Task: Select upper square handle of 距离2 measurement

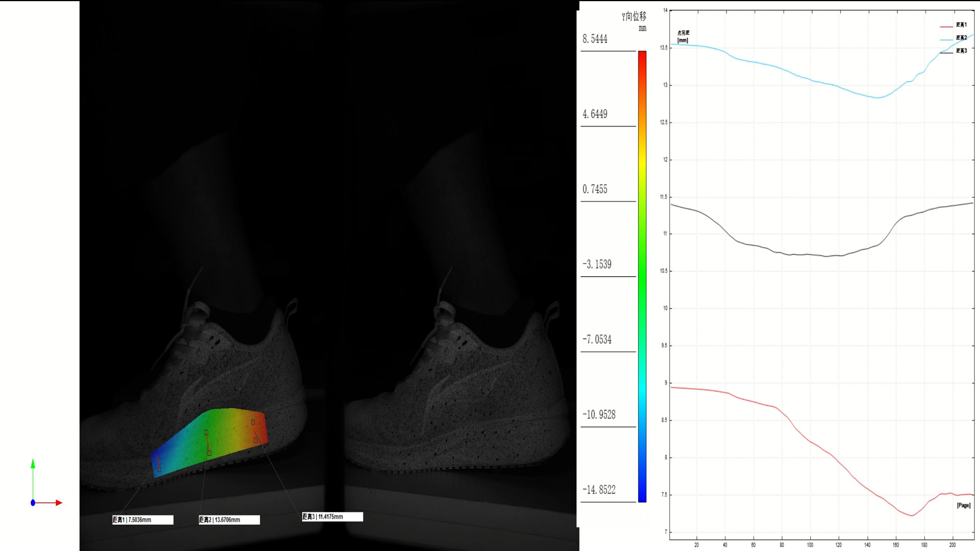Action: coord(206,432)
